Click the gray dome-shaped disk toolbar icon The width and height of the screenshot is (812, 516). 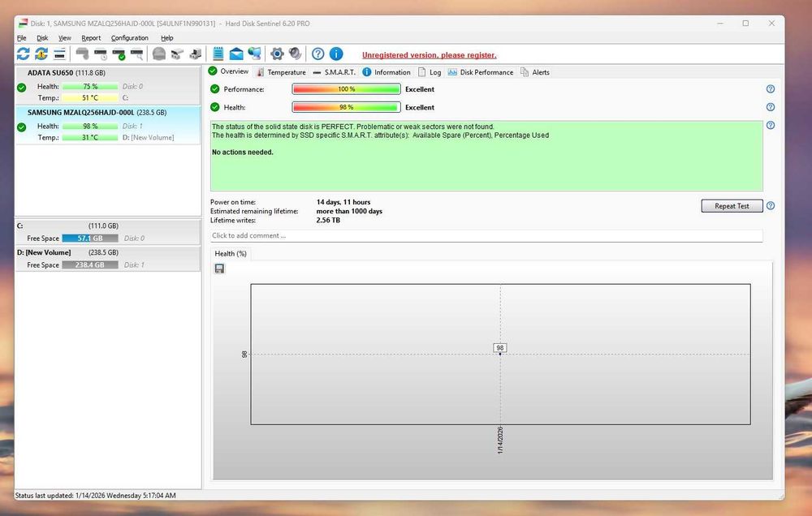pos(159,54)
